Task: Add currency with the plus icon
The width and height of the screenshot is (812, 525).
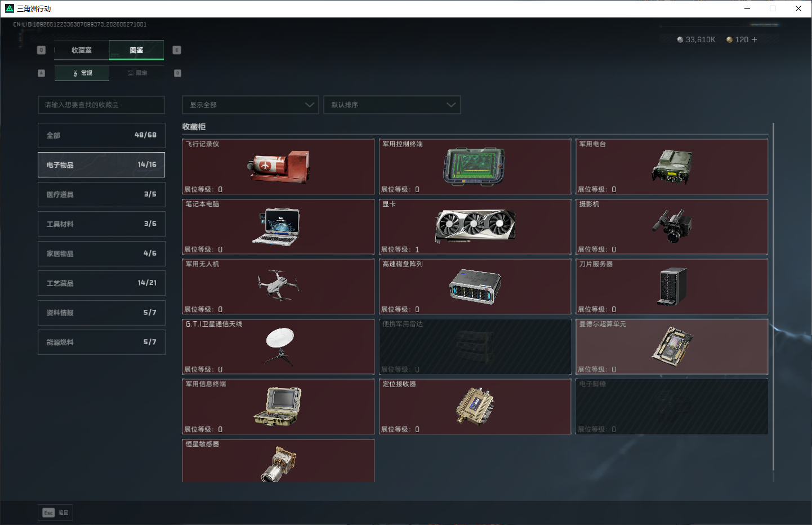Action: tap(755, 39)
